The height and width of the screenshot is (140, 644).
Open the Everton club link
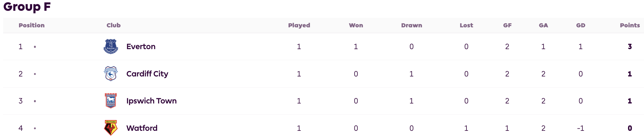point(141,46)
